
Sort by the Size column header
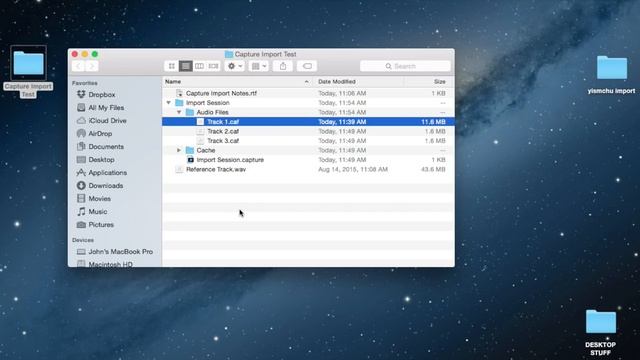pos(429,82)
